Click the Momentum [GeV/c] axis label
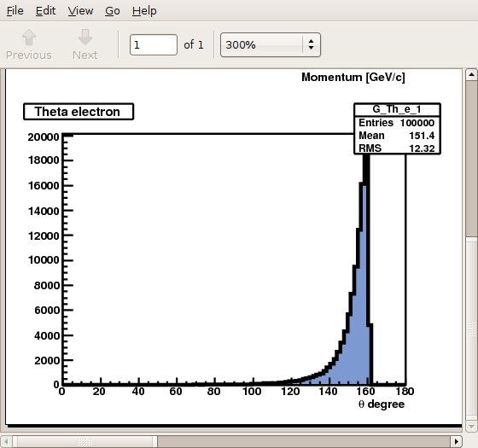 tap(353, 77)
